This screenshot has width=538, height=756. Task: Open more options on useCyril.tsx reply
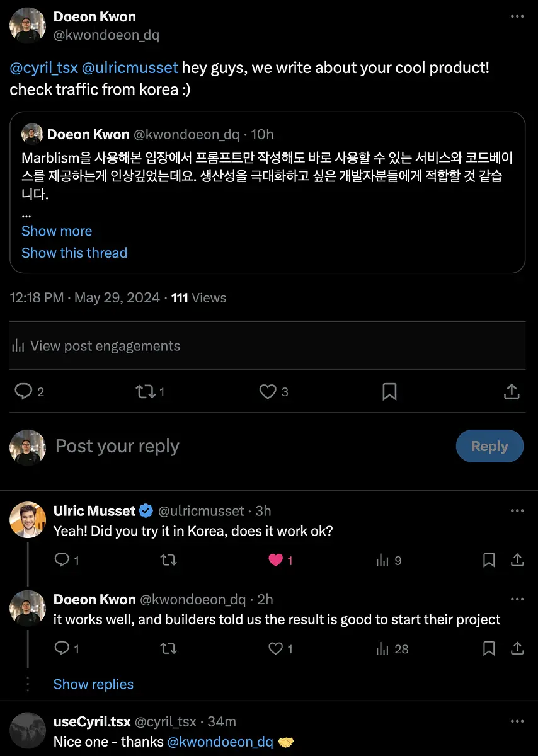pyautogui.click(x=517, y=721)
